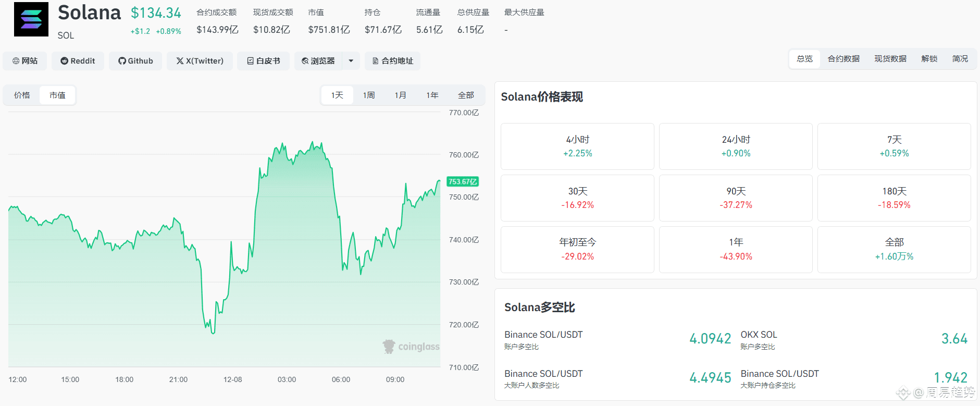Set chart range to 1年
The image size is (980, 406).
point(432,95)
